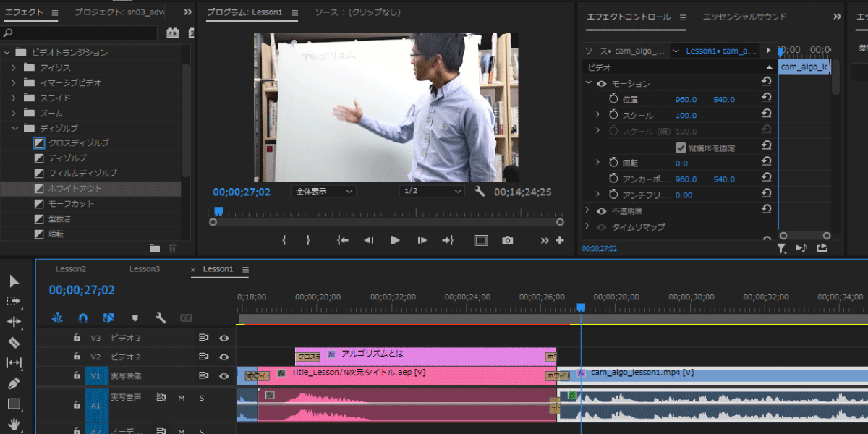Select the Track Select Forward tool
The height and width of the screenshot is (434, 868).
(14, 301)
